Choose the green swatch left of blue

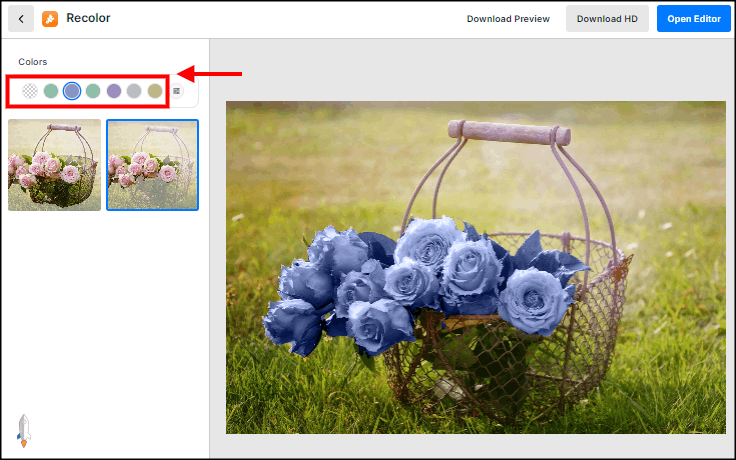(x=51, y=91)
